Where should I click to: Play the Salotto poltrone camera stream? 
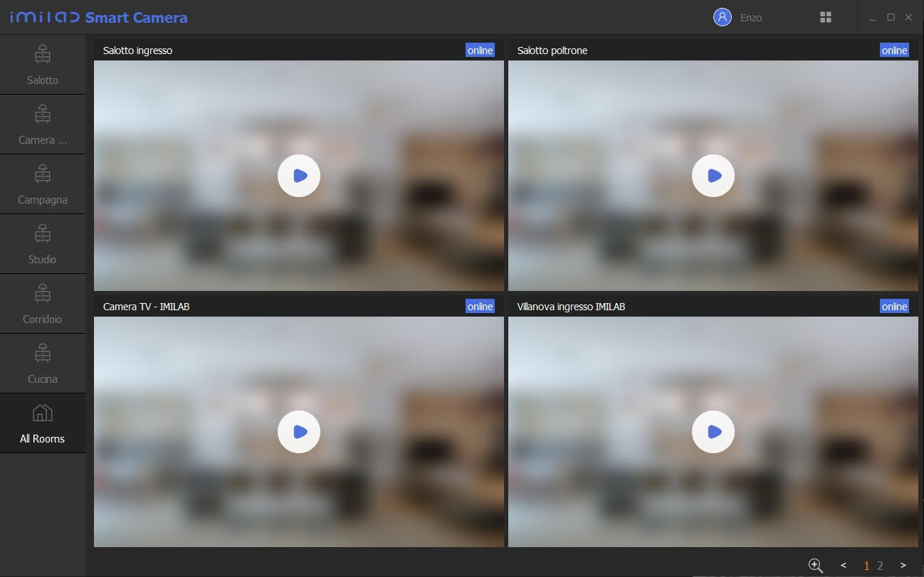pyautogui.click(x=713, y=176)
